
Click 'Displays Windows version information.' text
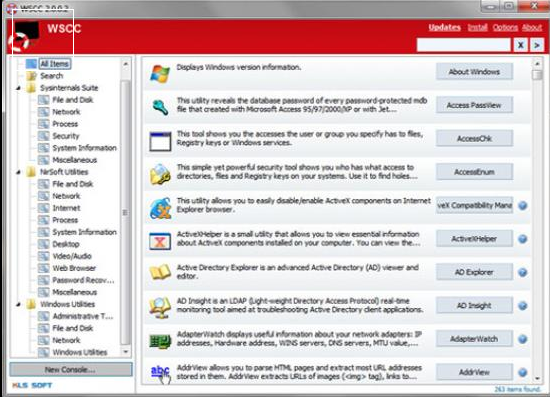239,67
